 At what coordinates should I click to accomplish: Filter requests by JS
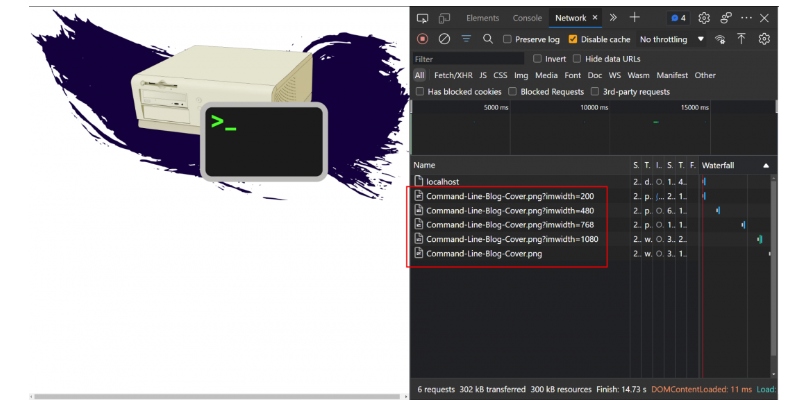tap(483, 76)
